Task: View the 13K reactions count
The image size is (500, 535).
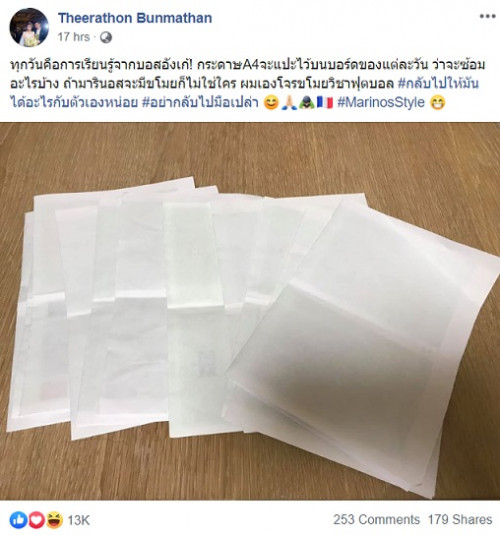Action: (78, 520)
